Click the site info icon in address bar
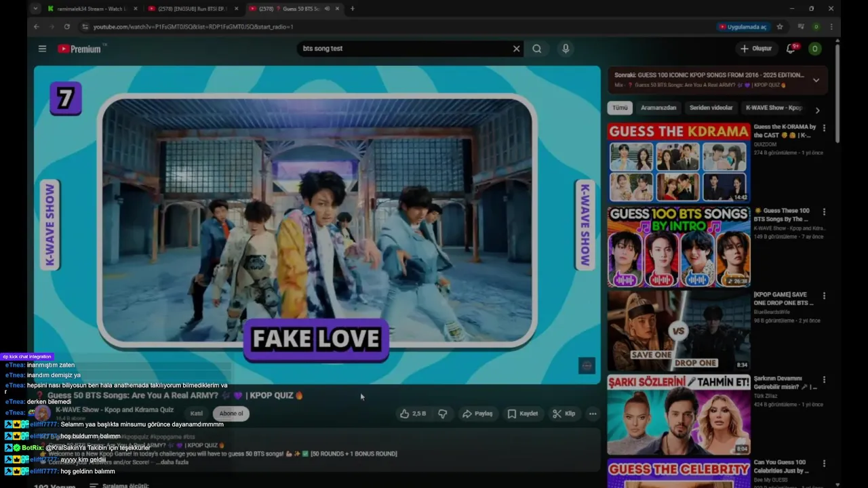The width and height of the screenshot is (868, 488). click(85, 26)
